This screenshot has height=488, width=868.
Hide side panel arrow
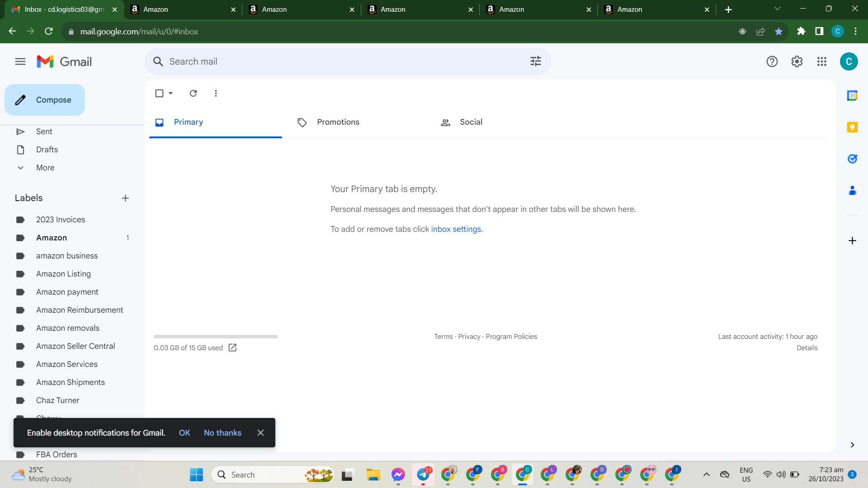click(852, 445)
